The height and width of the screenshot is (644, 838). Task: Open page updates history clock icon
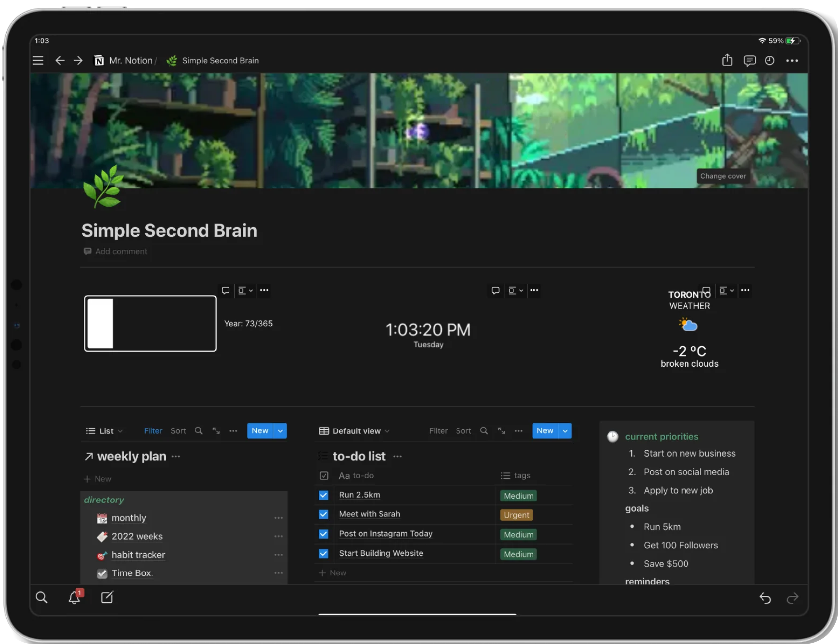[770, 61]
